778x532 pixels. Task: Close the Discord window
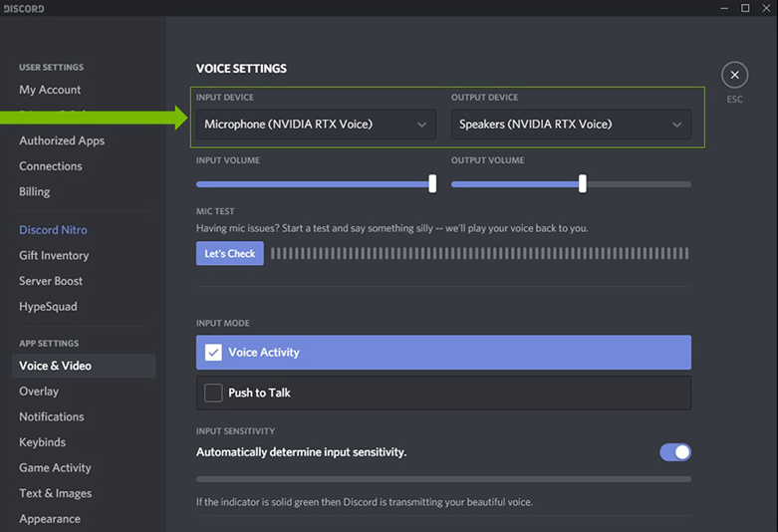pos(766,8)
